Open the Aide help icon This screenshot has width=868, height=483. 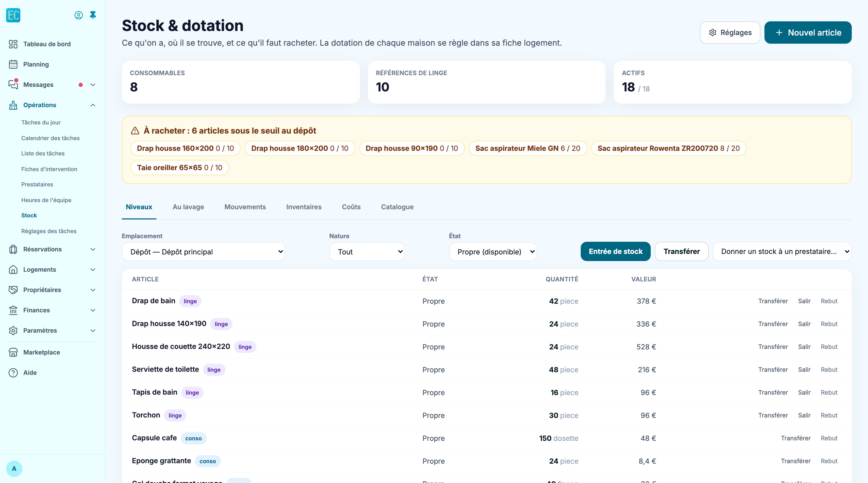[13, 373]
